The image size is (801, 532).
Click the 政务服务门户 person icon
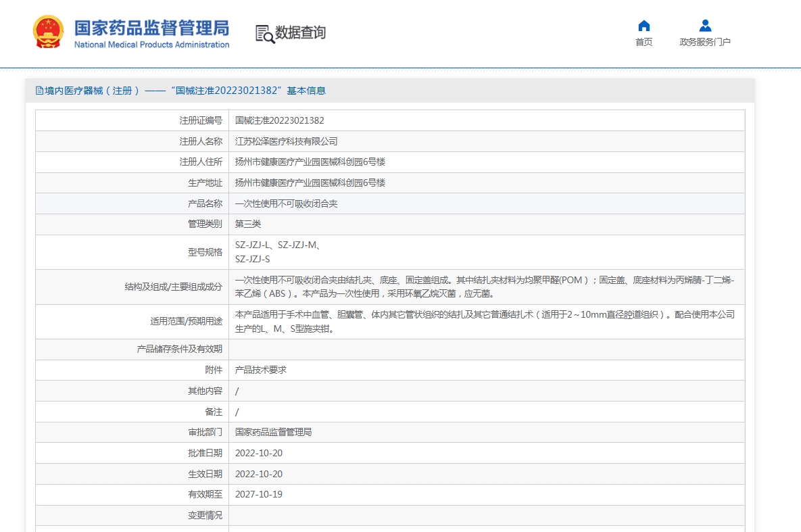click(x=705, y=26)
